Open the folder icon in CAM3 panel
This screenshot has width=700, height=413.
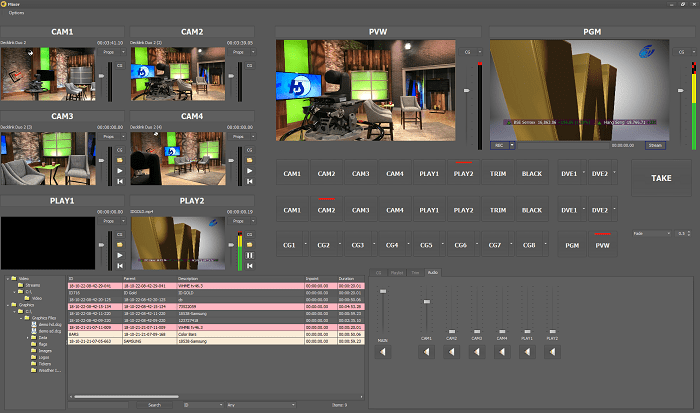(120, 160)
